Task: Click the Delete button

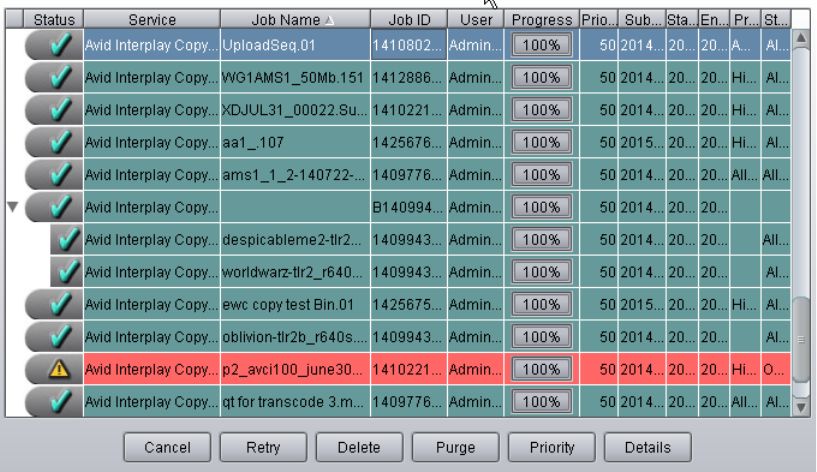Action: tap(359, 448)
